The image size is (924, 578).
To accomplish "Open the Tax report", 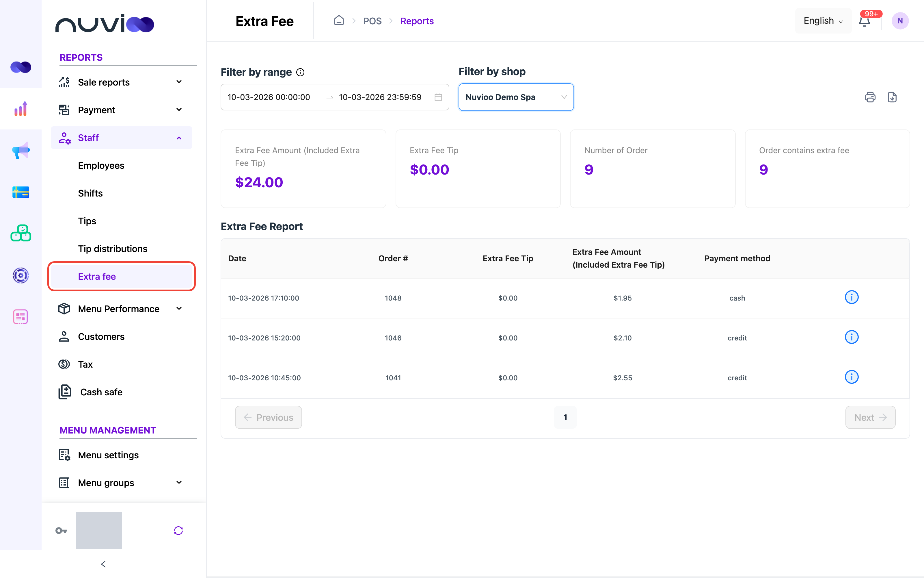I will 85,364.
